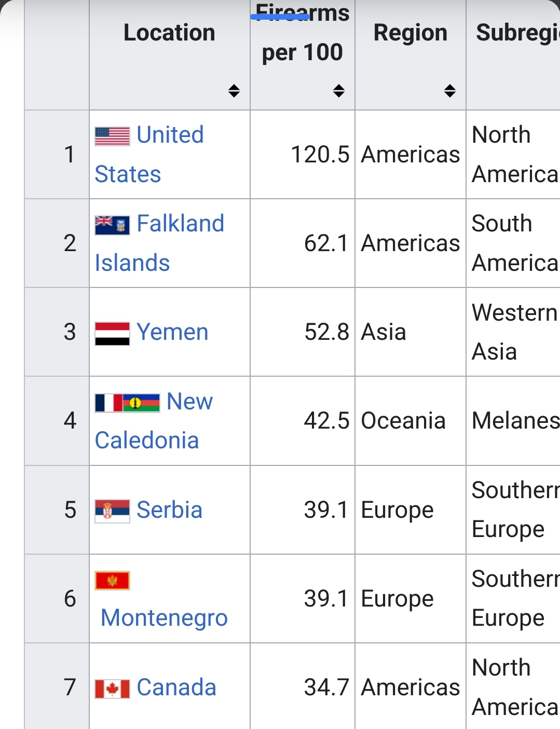Image resolution: width=560 pixels, height=729 pixels.
Task: Sort table by Firearms per 100 arrows
Action: pyautogui.click(x=339, y=91)
